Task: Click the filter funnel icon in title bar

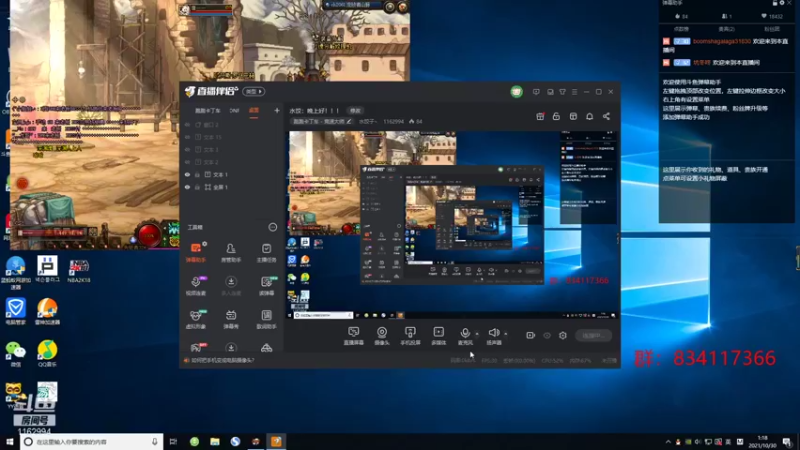Action: click(x=562, y=92)
